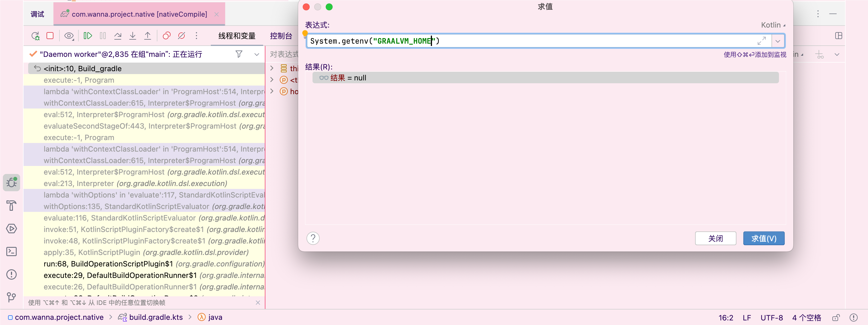Step into the function
This screenshot has width=868, height=325.
133,36
